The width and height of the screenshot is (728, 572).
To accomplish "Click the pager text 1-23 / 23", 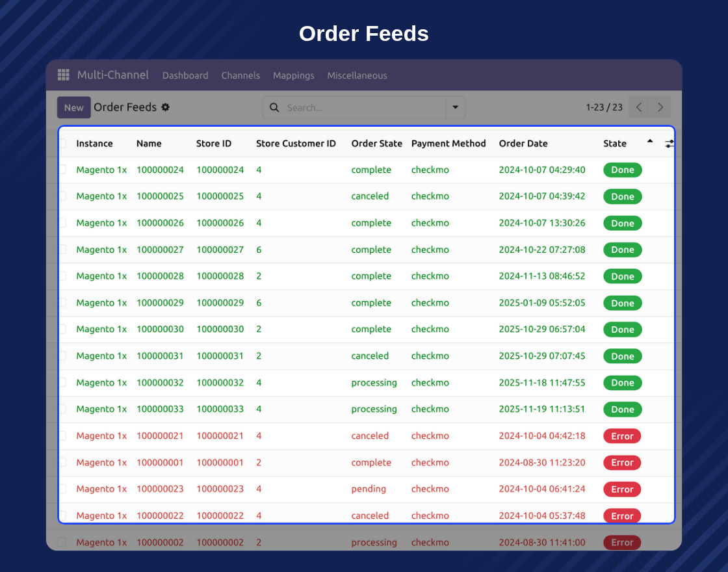I will tap(604, 107).
